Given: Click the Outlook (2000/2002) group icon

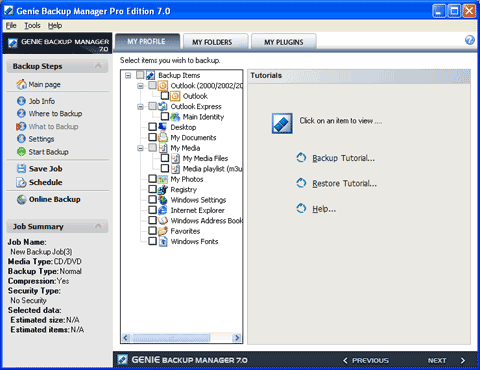Looking at the screenshot, I should [163, 86].
